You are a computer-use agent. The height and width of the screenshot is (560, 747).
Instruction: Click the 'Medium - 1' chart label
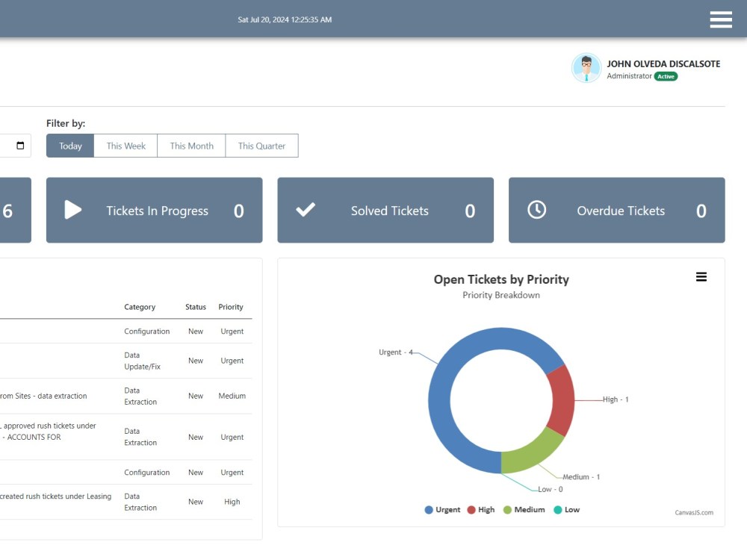coord(581,476)
